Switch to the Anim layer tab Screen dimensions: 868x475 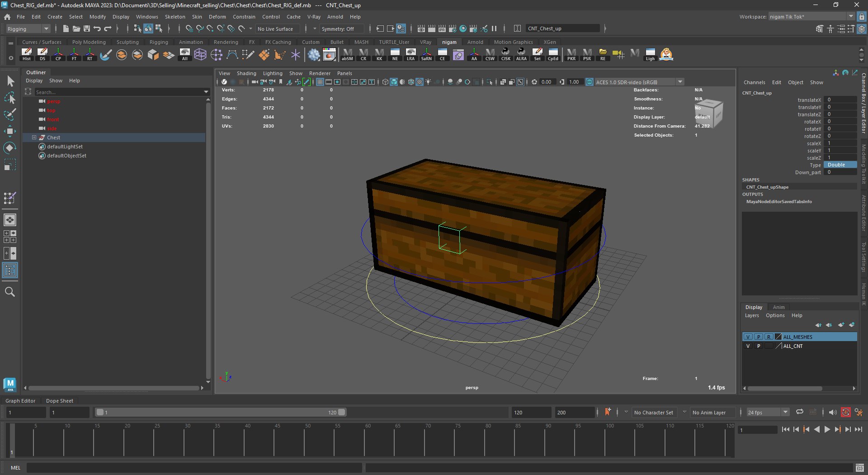point(778,307)
